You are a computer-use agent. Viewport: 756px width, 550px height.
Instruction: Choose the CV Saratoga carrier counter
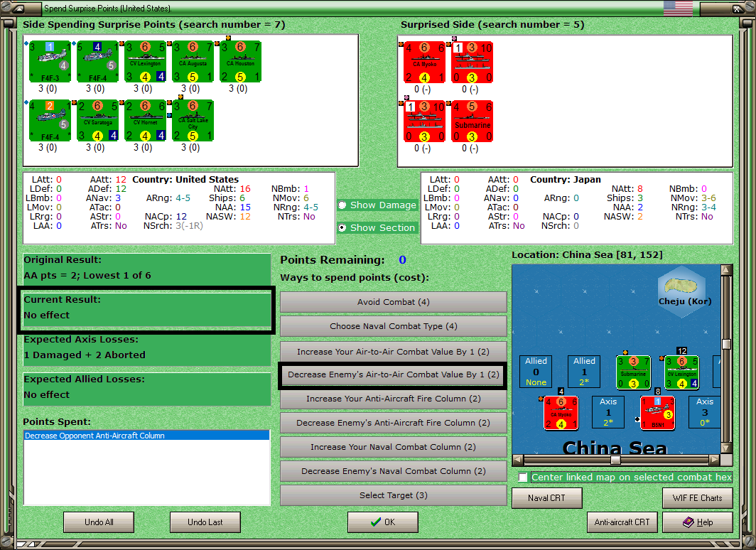tap(97, 121)
